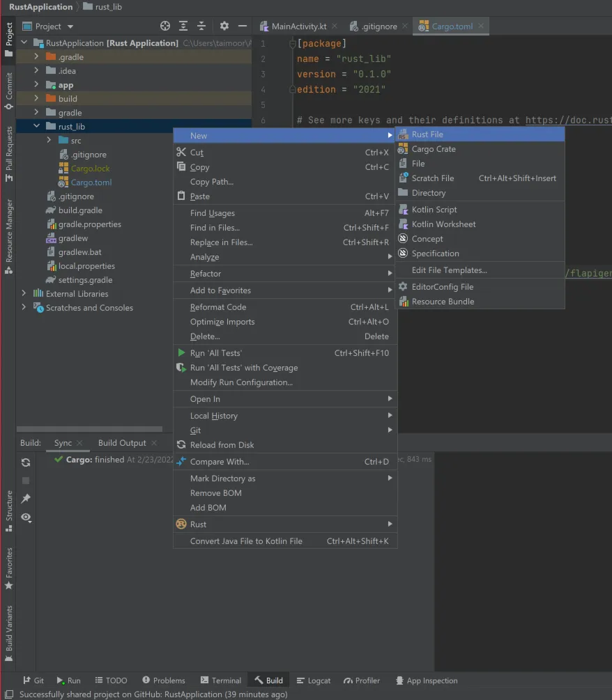This screenshot has width=612, height=700.
Task: Click the stop build icon in Build panel
Action: point(26,481)
